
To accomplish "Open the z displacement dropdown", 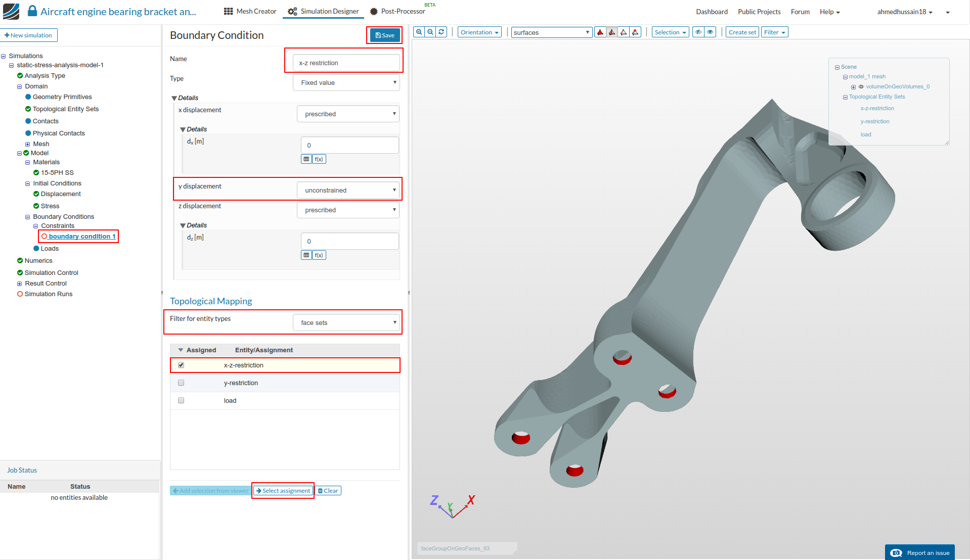I will click(348, 210).
